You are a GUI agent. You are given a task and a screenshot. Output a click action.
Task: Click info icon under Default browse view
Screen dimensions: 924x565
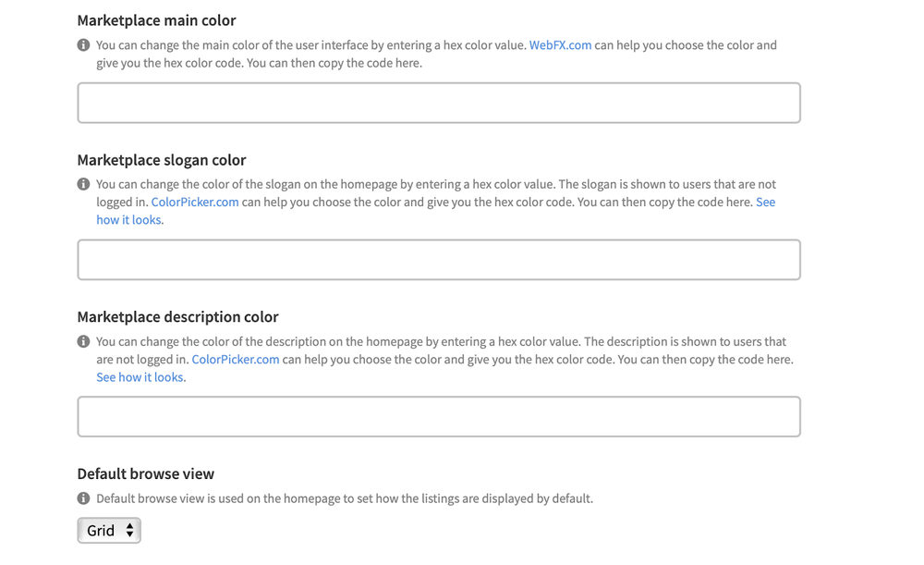(x=83, y=498)
